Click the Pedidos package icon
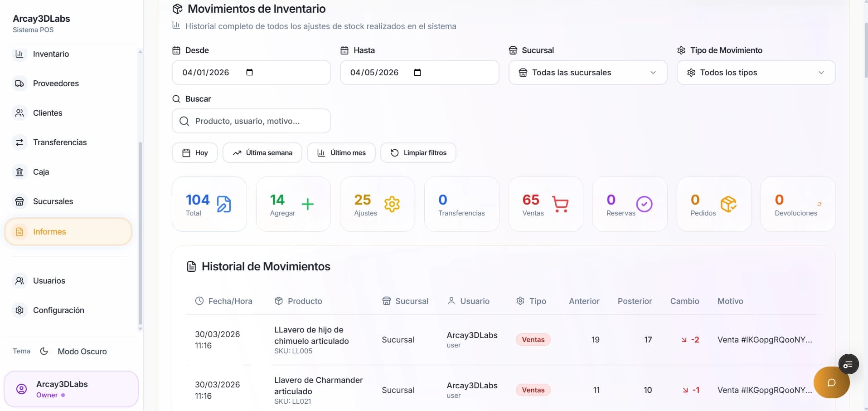Image resolution: width=868 pixels, height=411 pixels. coord(728,204)
